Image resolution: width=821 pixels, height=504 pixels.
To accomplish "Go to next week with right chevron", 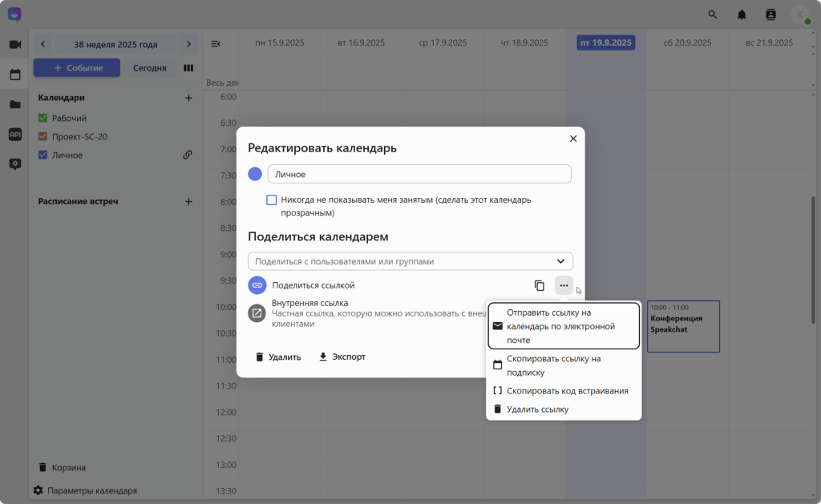I will (x=188, y=44).
